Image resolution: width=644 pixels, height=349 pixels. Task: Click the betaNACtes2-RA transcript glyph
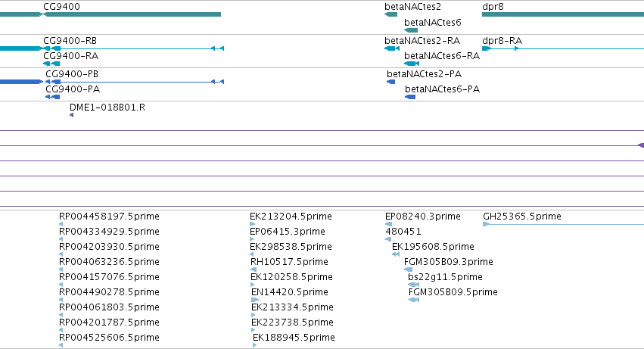[x=392, y=48]
